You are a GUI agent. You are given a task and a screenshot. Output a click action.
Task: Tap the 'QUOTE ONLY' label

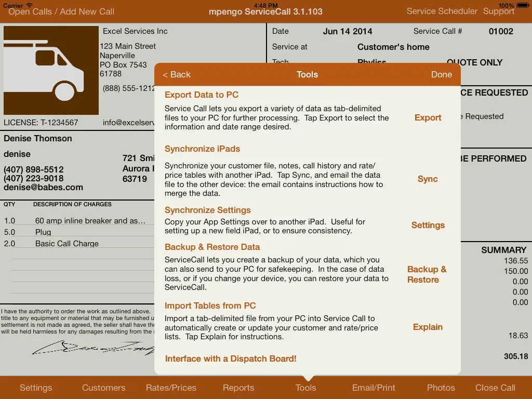click(474, 62)
